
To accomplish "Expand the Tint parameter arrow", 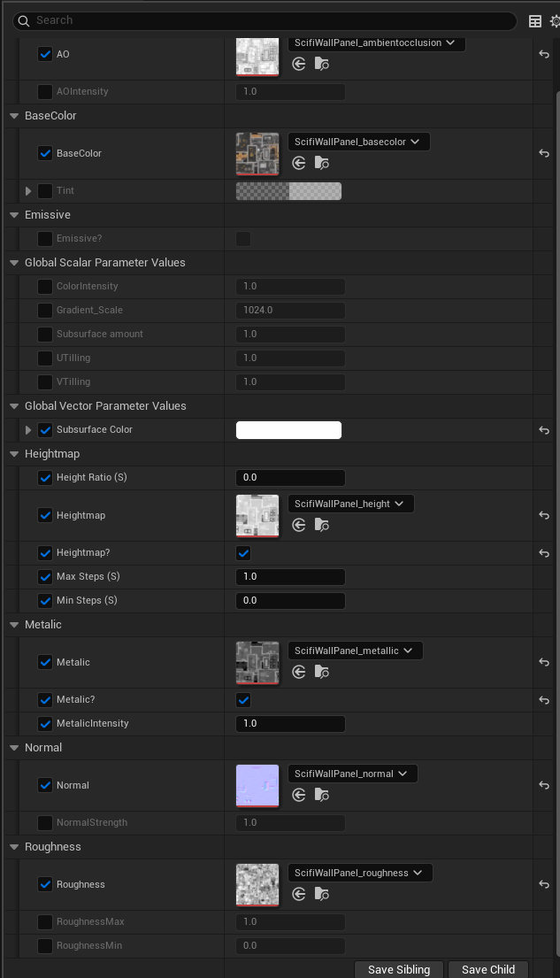I will pyautogui.click(x=28, y=191).
